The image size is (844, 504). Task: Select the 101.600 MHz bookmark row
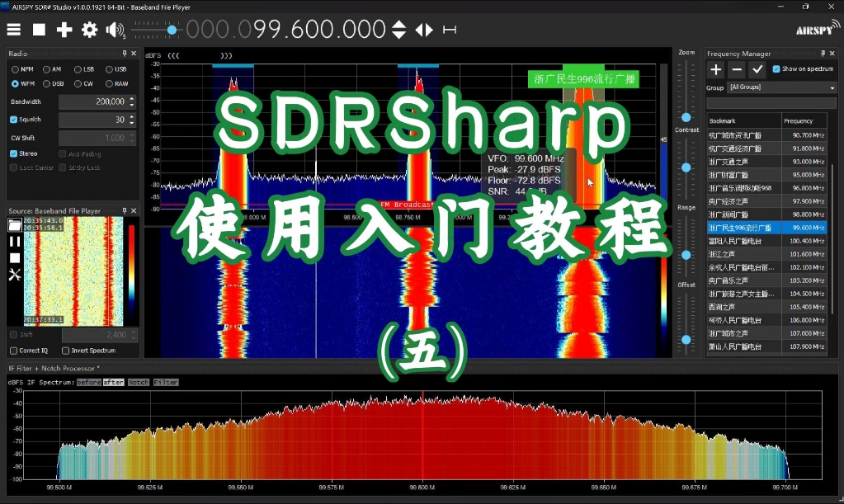point(767,254)
